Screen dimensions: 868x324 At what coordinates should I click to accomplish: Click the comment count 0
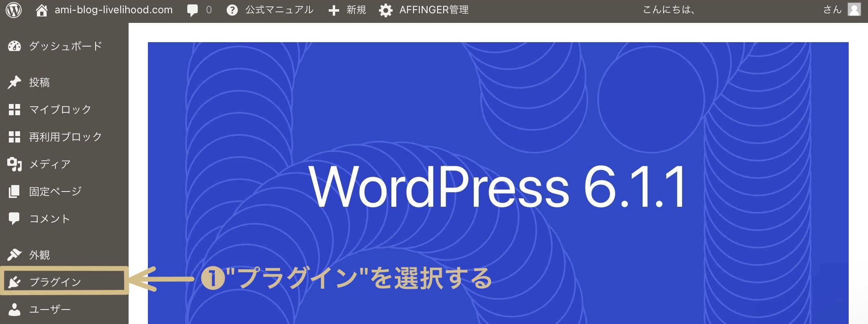209,10
